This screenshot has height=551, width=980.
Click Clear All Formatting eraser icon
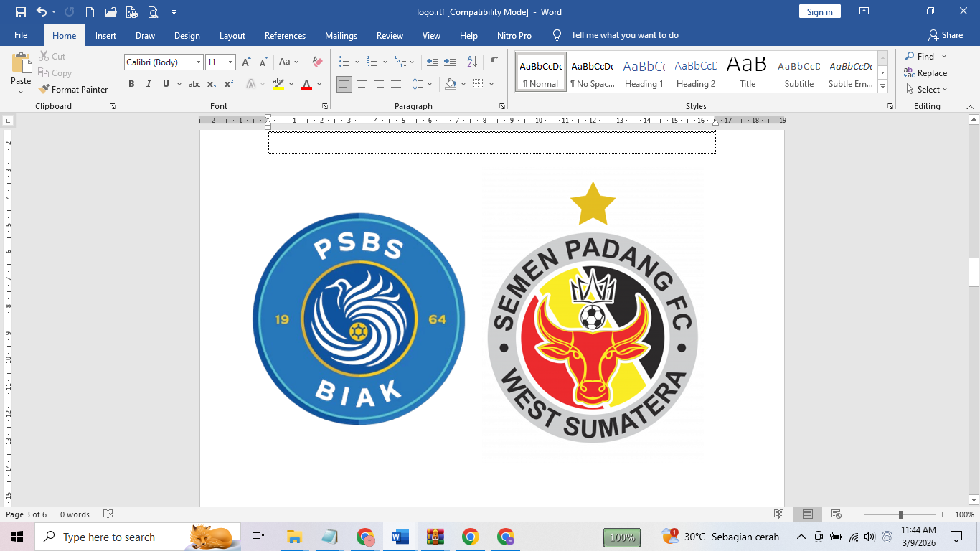coord(317,62)
